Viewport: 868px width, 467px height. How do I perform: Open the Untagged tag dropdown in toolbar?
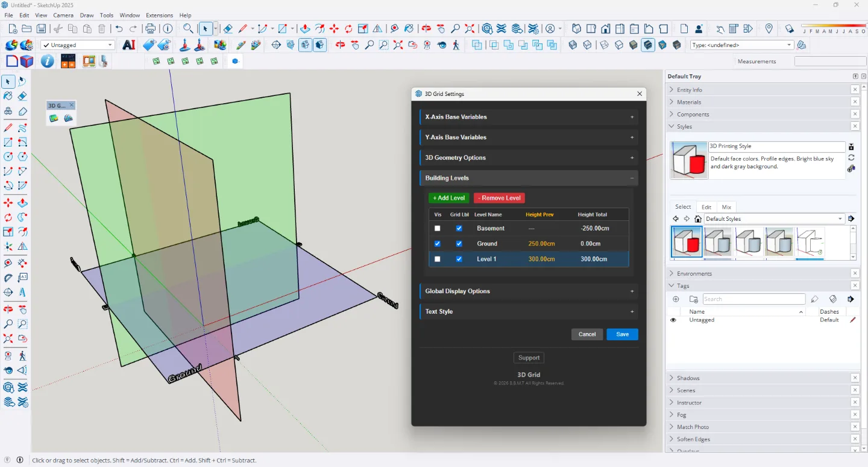[77, 45]
